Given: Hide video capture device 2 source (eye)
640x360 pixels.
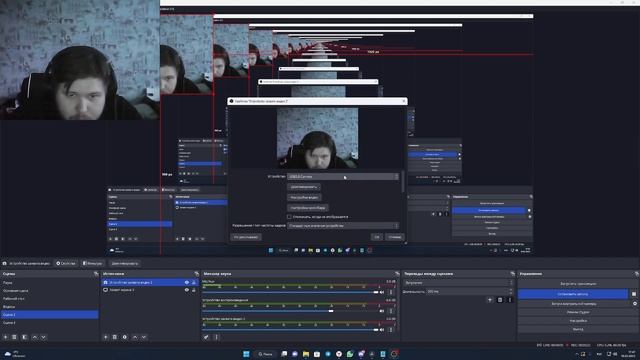Looking at the screenshot, I should pyautogui.click(x=187, y=282).
